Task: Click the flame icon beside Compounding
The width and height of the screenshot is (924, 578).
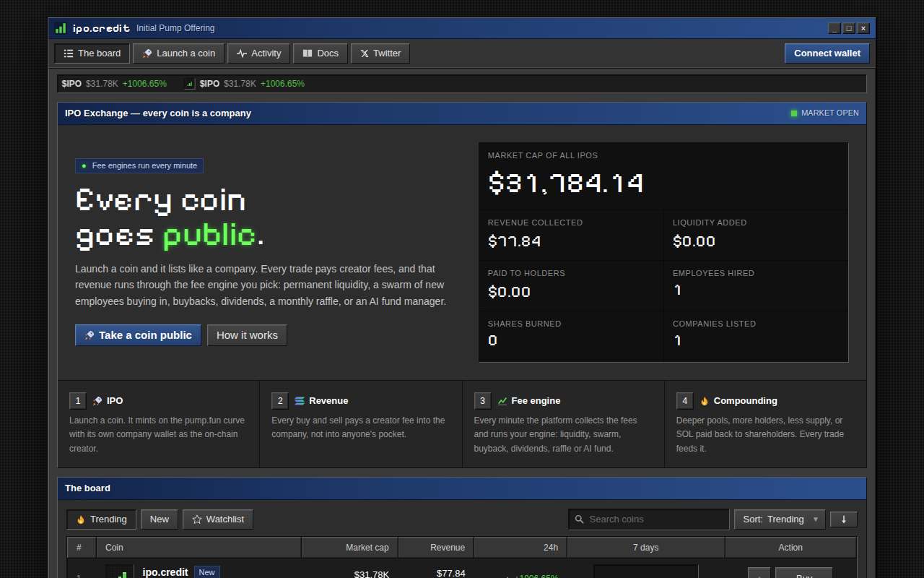Action: coord(705,401)
